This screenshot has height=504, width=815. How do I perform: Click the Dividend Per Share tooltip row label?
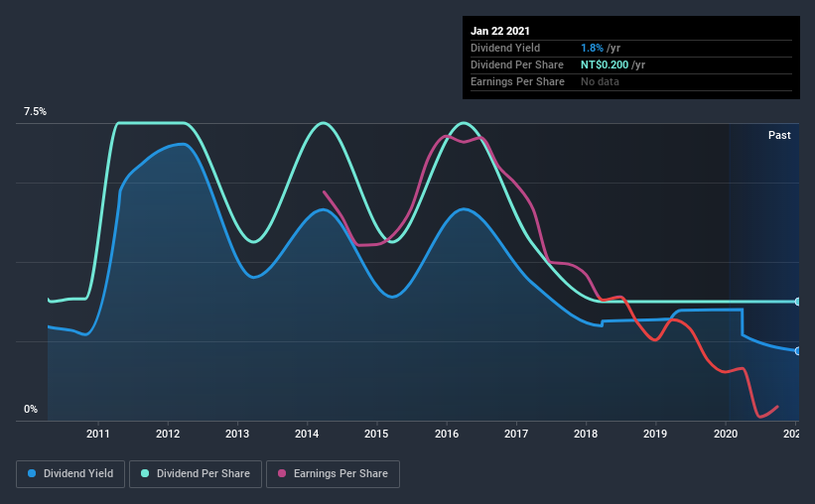pos(516,64)
